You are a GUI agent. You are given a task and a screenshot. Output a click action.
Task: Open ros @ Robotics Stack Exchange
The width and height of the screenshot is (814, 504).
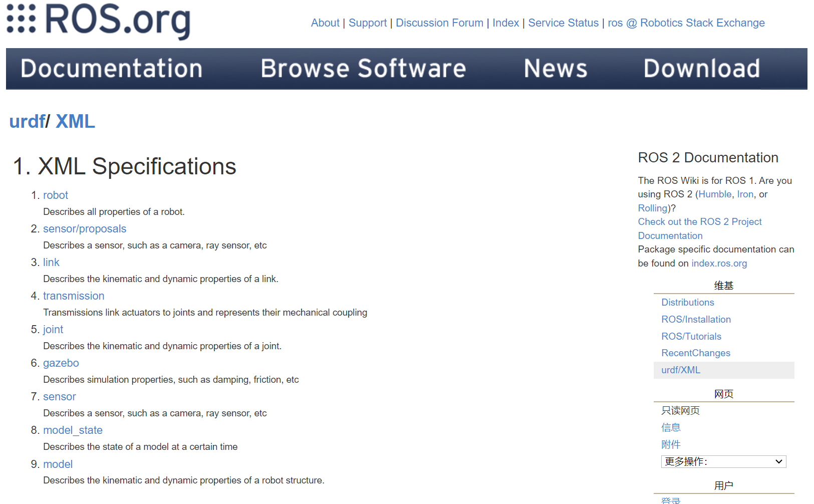[686, 23]
